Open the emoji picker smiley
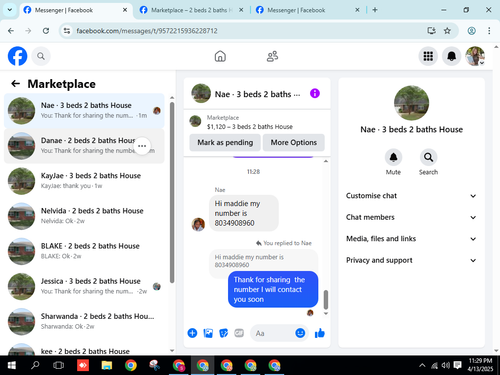This screenshot has height=375, width=500. point(300,333)
